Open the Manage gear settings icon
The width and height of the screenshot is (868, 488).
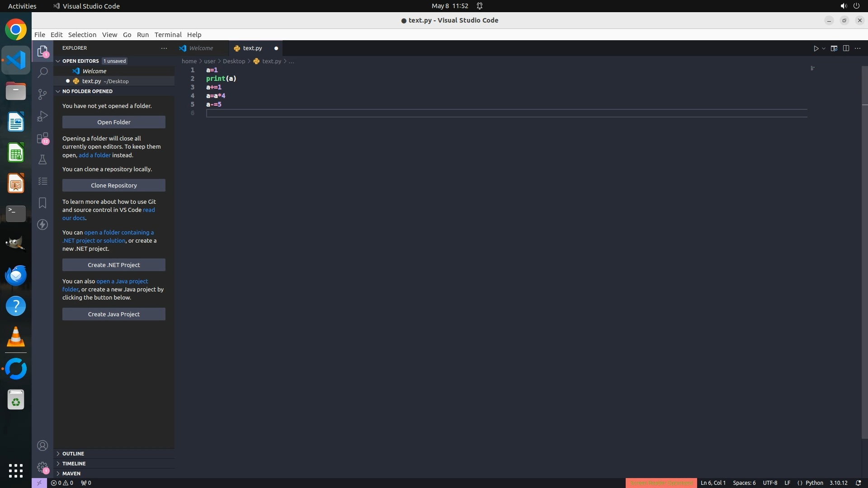[42, 467]
